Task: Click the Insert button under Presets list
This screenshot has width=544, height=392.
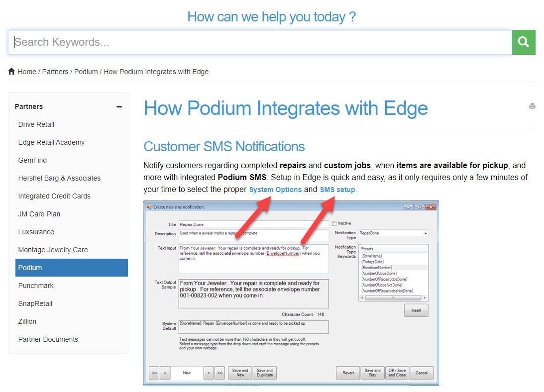Action: click(x=416, y=310)
